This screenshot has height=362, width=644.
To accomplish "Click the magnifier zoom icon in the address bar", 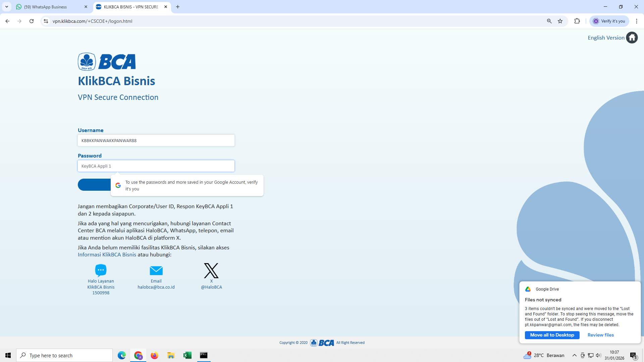I will [x=549, y=21].
